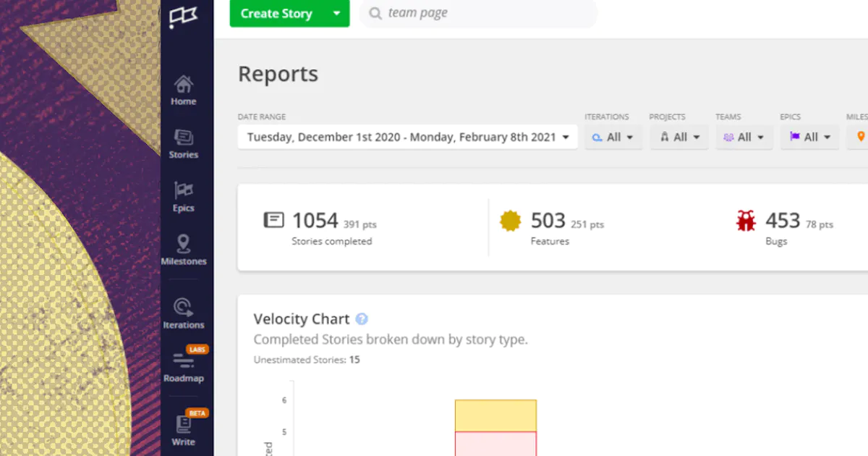Expand the Teams filter dropdown
Image resolution: width=868 pixels, height=456 pixels.
tap(744, 136)
